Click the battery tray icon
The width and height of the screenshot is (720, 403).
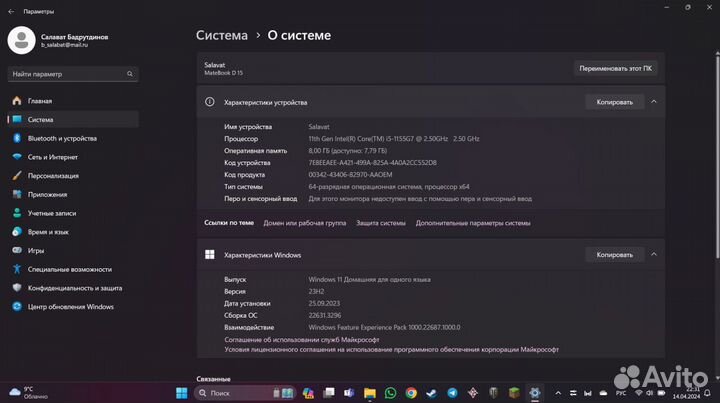click(661, 393)
